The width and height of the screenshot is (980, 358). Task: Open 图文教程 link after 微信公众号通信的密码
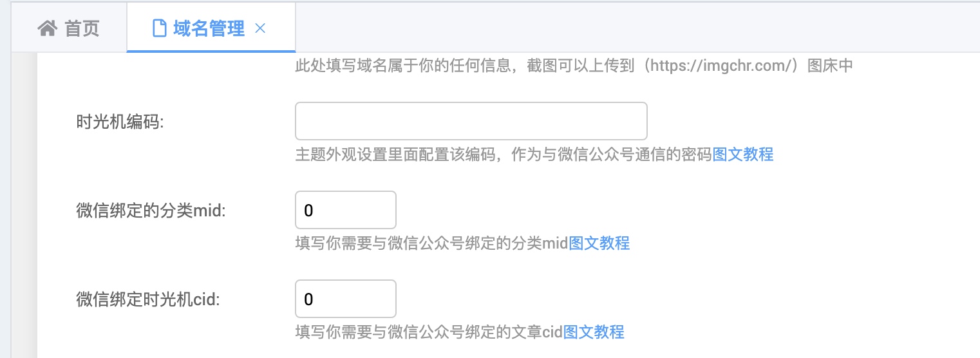pos(743,155)
